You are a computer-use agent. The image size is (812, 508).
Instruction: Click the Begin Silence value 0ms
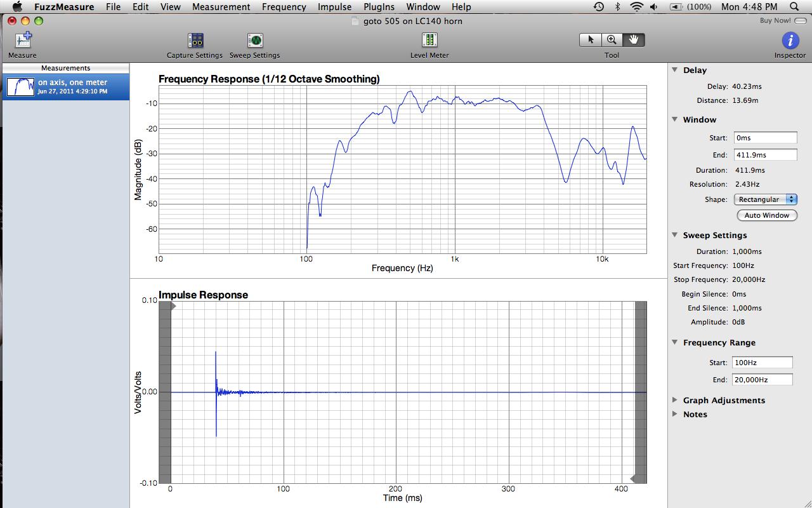pyautogui.click(x=739, y=294)
